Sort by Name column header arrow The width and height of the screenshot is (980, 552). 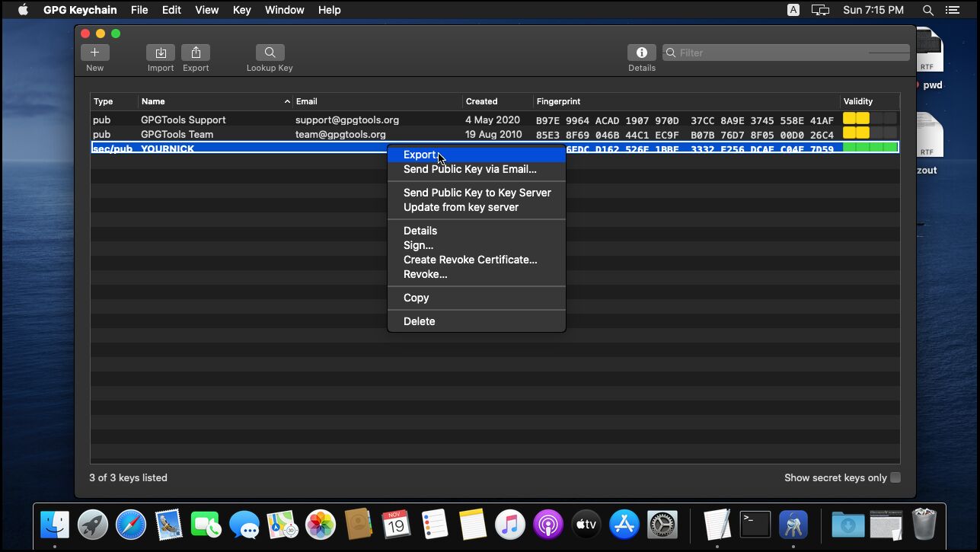(x=287, y=101)
